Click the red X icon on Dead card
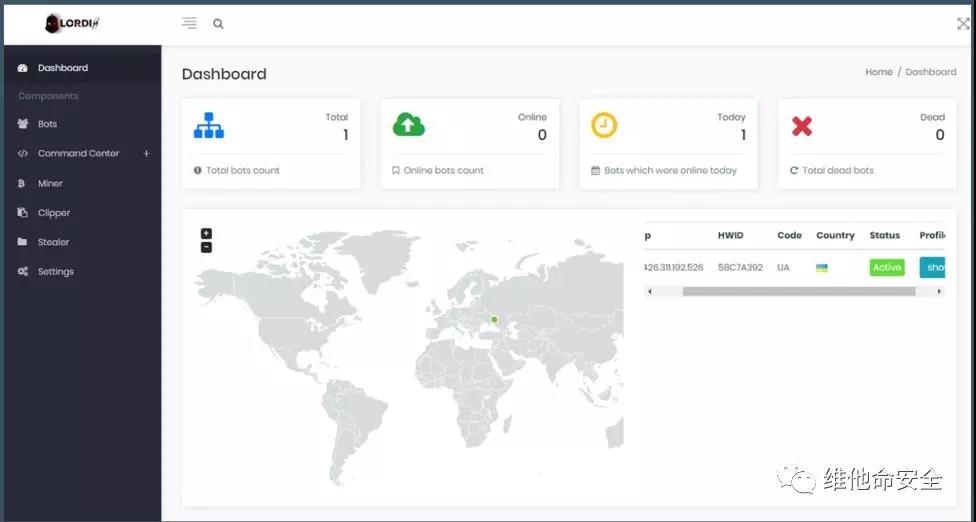This screenshot has width=976, height=522. [802, 126]
